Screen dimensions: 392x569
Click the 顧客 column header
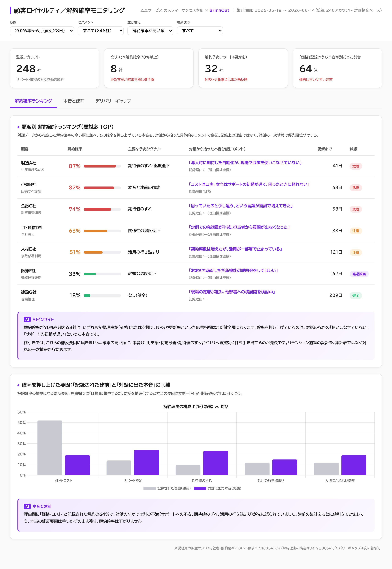pos(24,149)
